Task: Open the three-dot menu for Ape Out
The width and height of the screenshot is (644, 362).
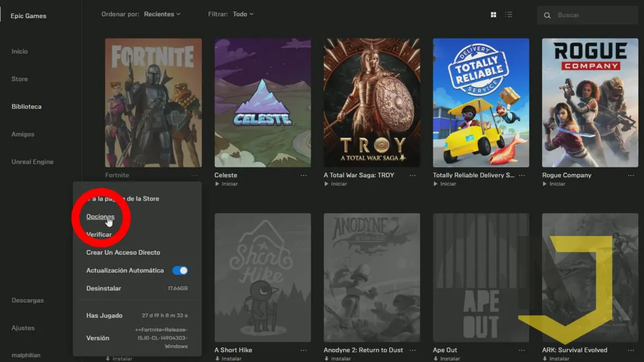Action: [x=522, y=350]
